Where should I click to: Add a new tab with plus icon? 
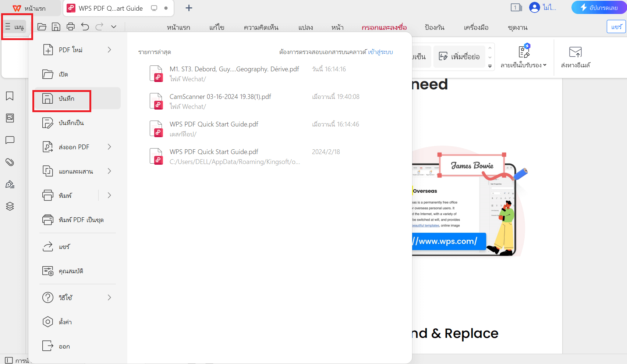(x=189, y=8)
